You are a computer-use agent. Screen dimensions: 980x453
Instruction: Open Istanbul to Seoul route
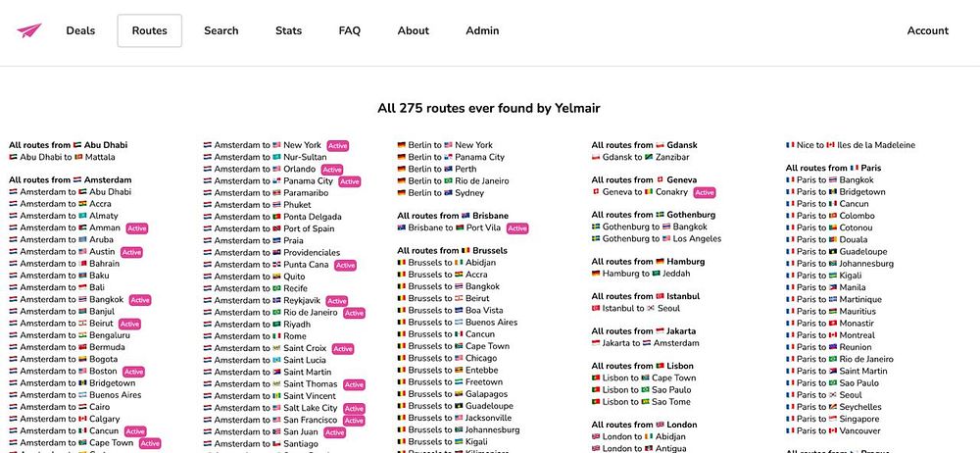636,309
